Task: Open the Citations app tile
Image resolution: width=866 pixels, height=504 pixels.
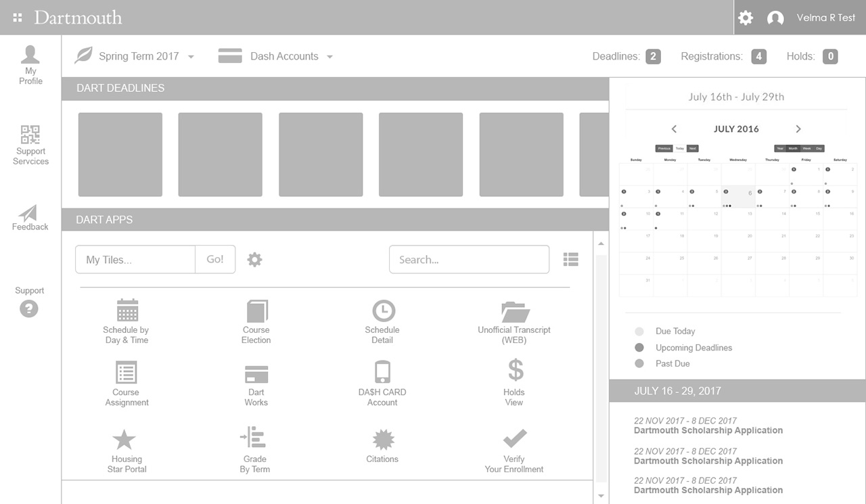Action: [383, 440]
